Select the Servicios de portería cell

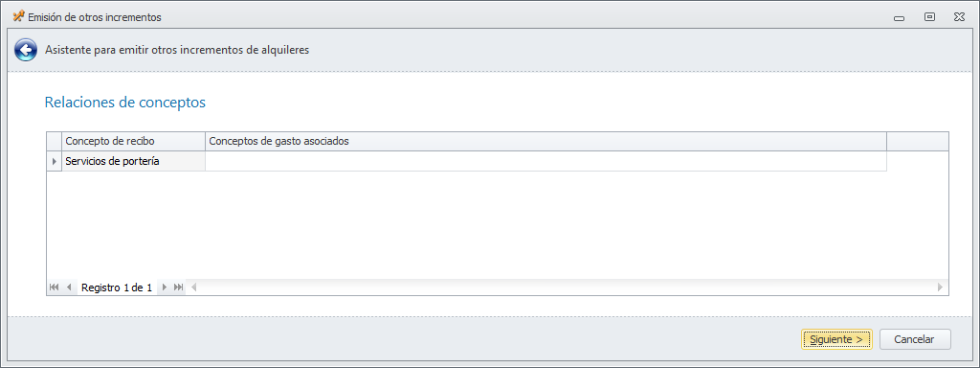tap(134, 161)
